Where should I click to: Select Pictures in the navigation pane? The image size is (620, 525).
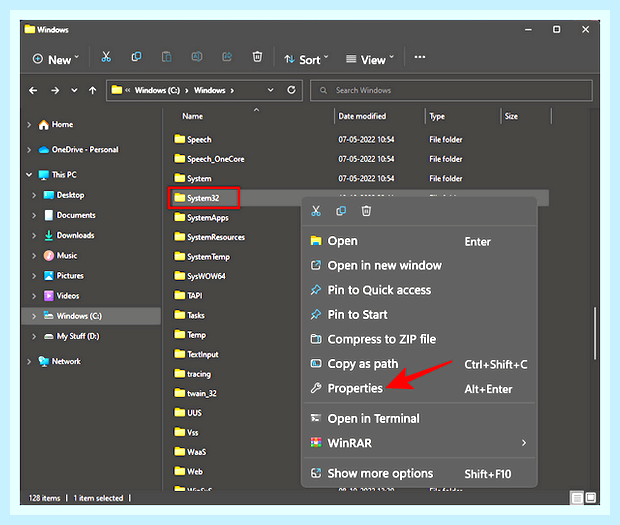70,276
